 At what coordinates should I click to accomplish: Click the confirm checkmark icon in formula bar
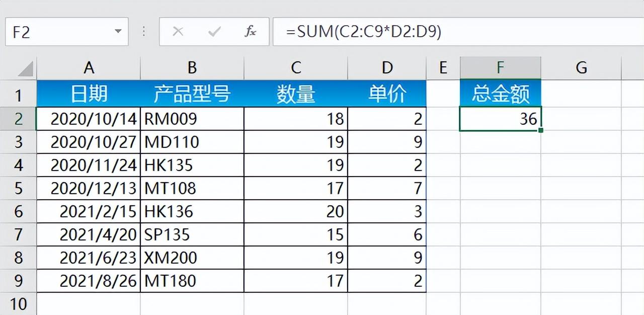214,32
